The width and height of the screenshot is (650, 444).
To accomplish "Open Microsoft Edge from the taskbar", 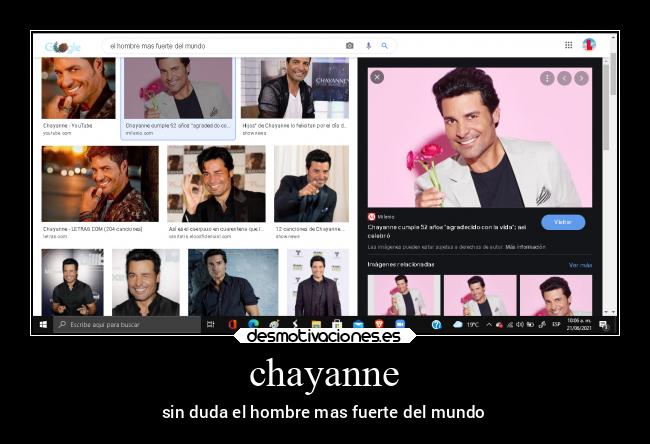I will pyautogui.click(x=253, y=324).
